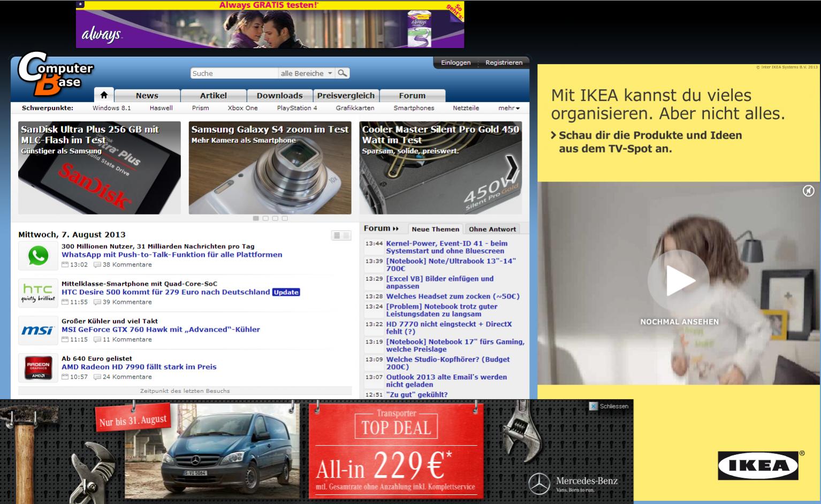Image resolution: width=821 pixels, height=504 pixels.
Task: Open thread 'Welches Headset zum zocken'
Action: (x=453, y=296)
